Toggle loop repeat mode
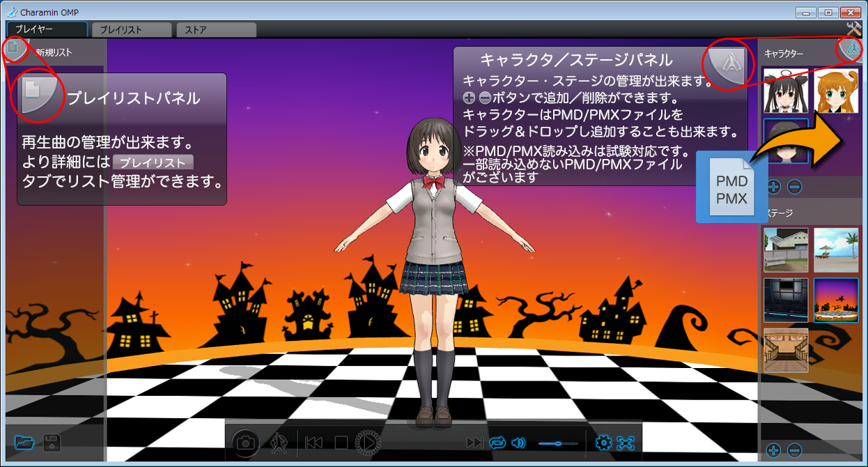 coord(497,442)
